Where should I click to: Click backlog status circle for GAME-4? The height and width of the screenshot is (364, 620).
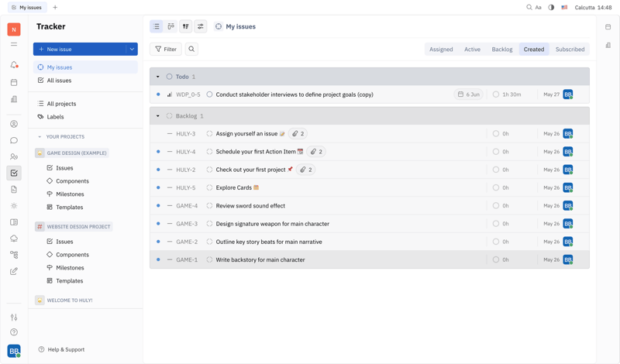point(209,205)
